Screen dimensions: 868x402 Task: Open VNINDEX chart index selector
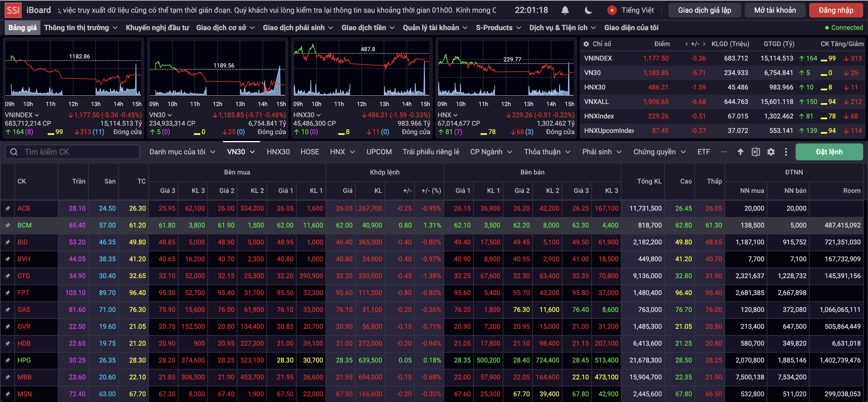(22, 115)
